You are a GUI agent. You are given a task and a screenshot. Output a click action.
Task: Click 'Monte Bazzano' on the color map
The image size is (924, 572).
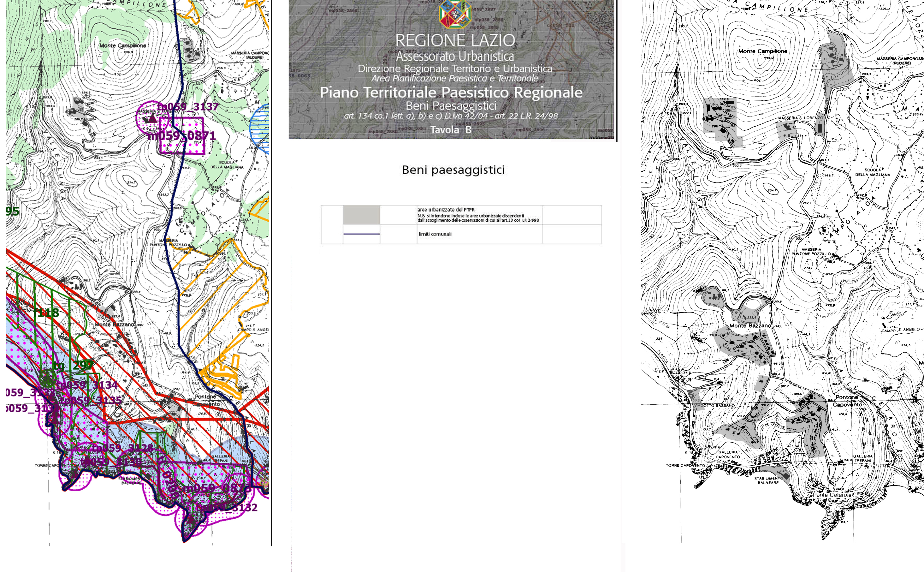[x=115, y=325]
